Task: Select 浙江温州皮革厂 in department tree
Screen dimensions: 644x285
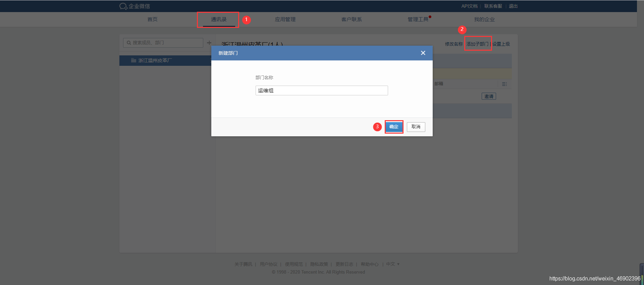Action: pos(155,60)
